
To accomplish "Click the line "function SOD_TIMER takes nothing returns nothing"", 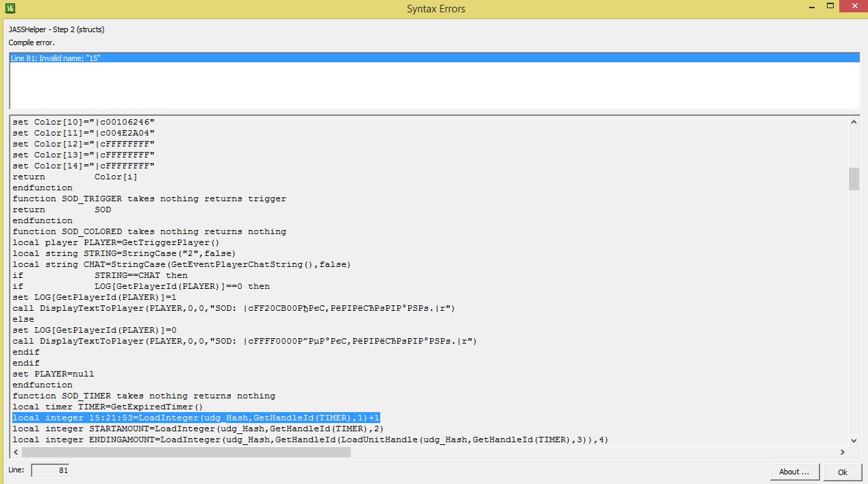I will (x=144, y=396).
